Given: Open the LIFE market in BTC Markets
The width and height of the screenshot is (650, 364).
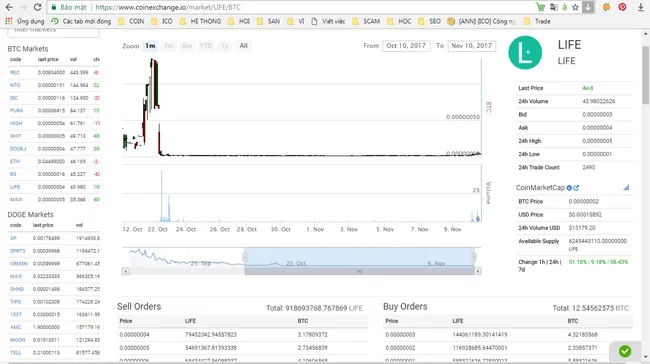Looking at the screenshot, I should 15,187.
